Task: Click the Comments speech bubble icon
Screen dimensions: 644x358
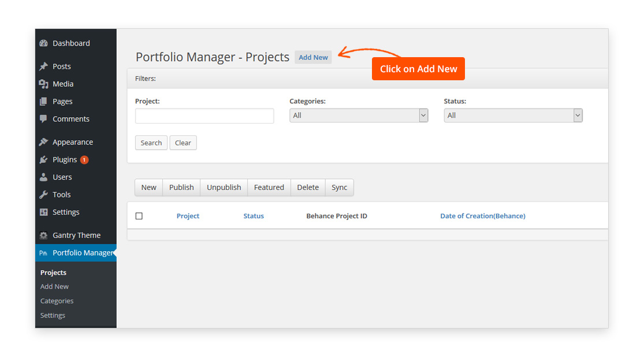Action: (43, 119)
